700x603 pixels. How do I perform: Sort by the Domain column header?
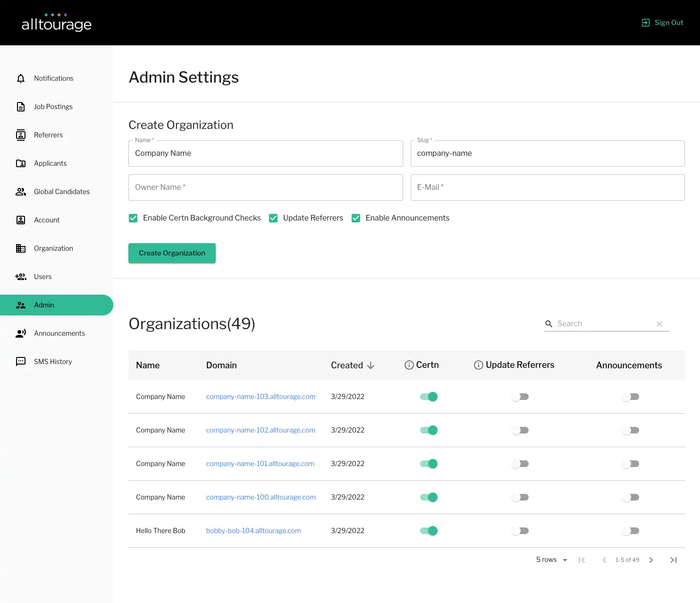[x=221, y=365]
